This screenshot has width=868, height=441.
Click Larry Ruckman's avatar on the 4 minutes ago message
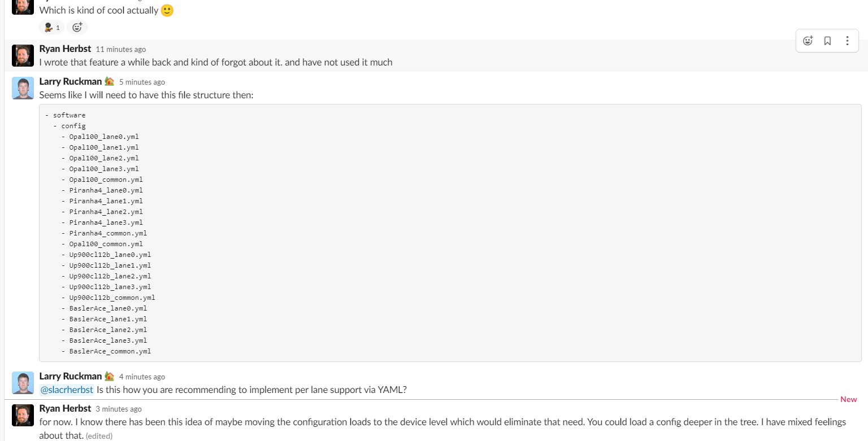23,383
